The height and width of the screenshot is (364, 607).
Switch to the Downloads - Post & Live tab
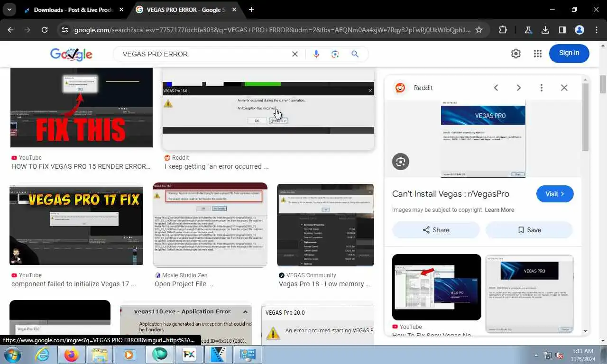coord(74,9)
